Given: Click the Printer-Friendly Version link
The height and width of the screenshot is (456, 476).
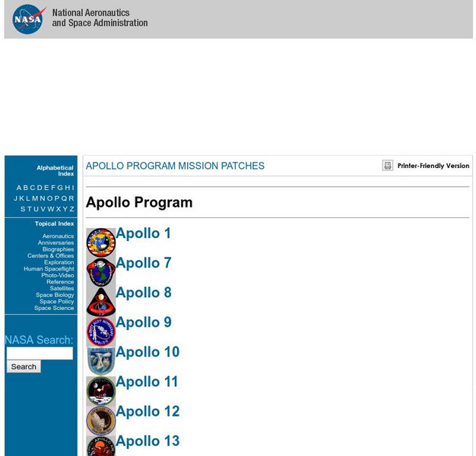Looking at the screenshot, I should [433, 166].
